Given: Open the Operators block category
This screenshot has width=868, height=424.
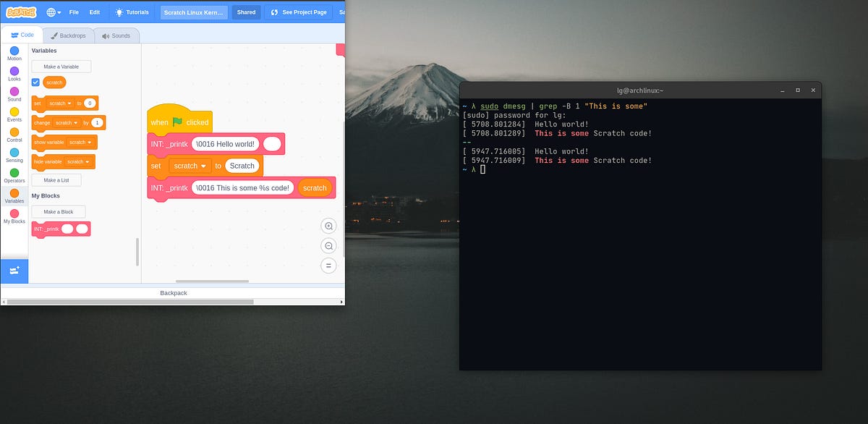Looking at the screenshot, I should 14,174.
